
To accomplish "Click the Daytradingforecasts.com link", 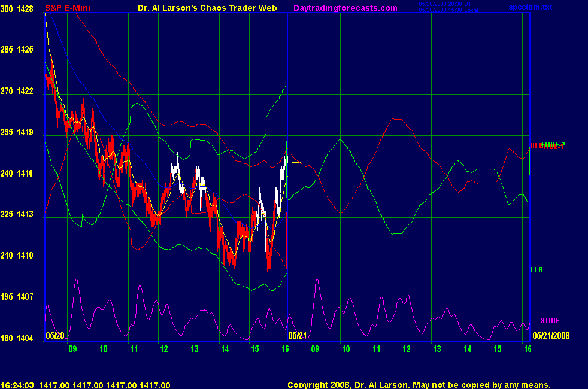I will coord(345,8).
